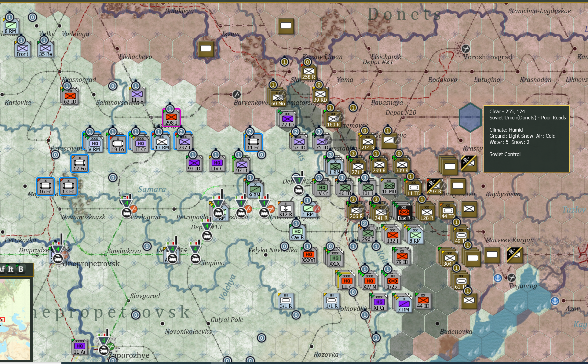Select the 1/25 regiment counter

pyautogui.click(x=393, y=282)
